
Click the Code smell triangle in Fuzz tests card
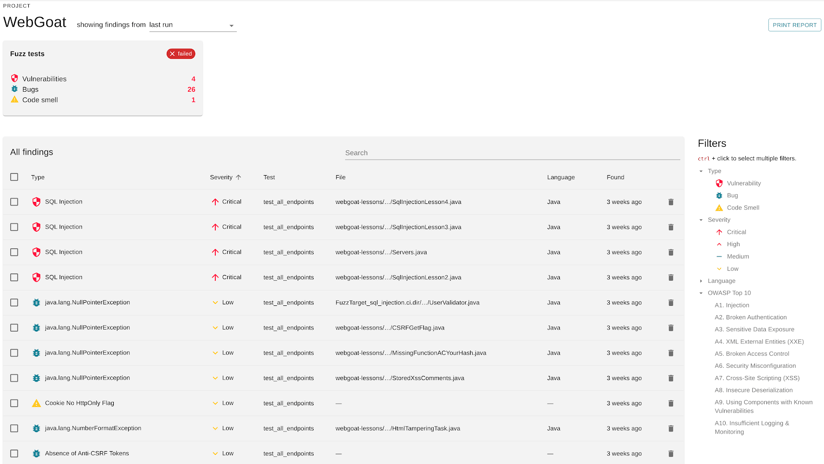click(x=14, y=99)
